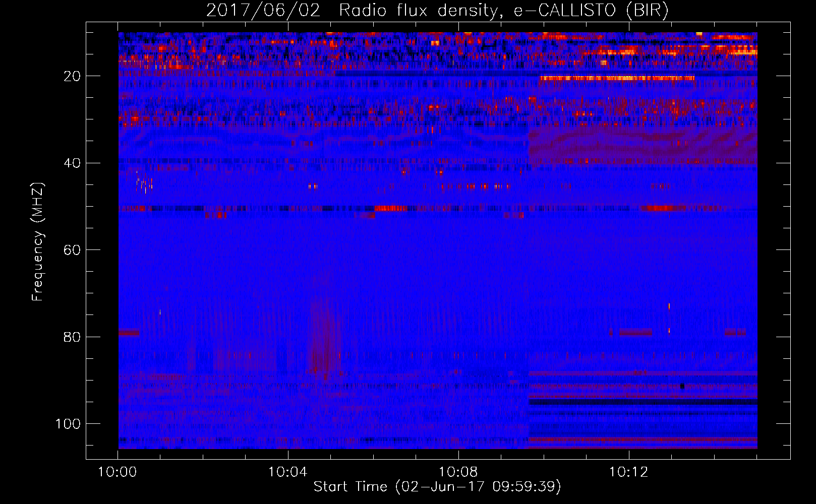Screen dimensions: 816x504
Task: Click the 10:08 time tick label
Action: (x=458, y=472)
